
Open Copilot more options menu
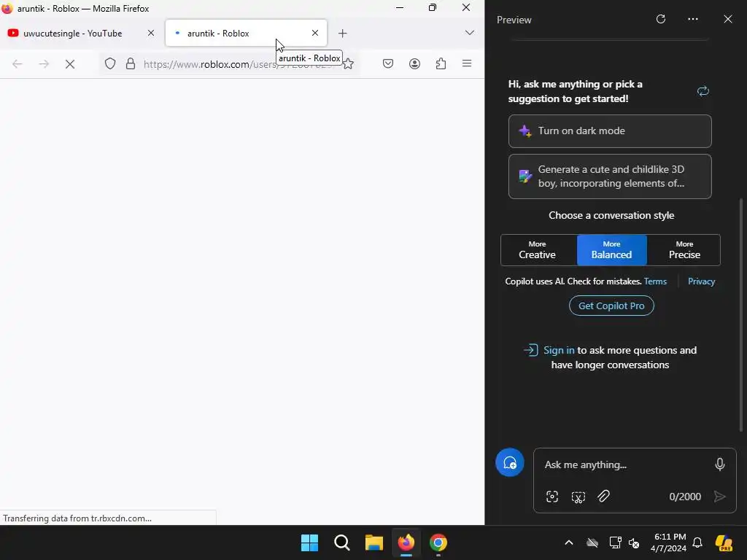[x=693, y=19]
